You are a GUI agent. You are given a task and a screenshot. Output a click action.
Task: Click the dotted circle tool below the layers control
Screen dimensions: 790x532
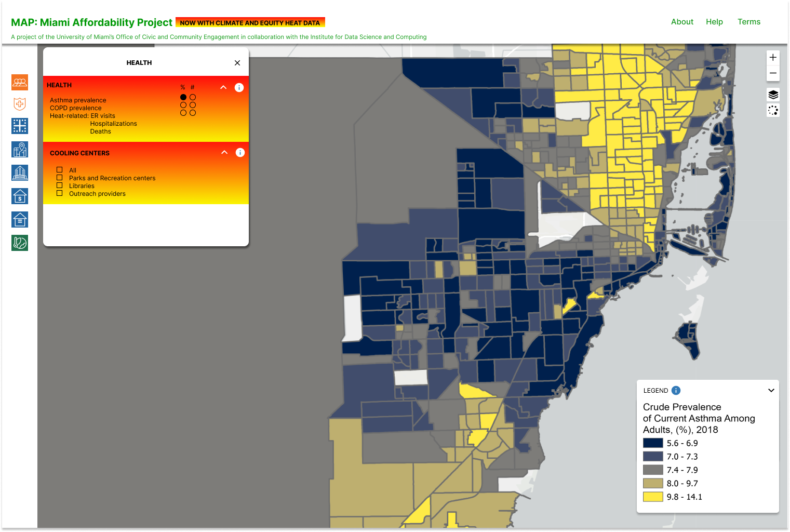coord(773,110)
